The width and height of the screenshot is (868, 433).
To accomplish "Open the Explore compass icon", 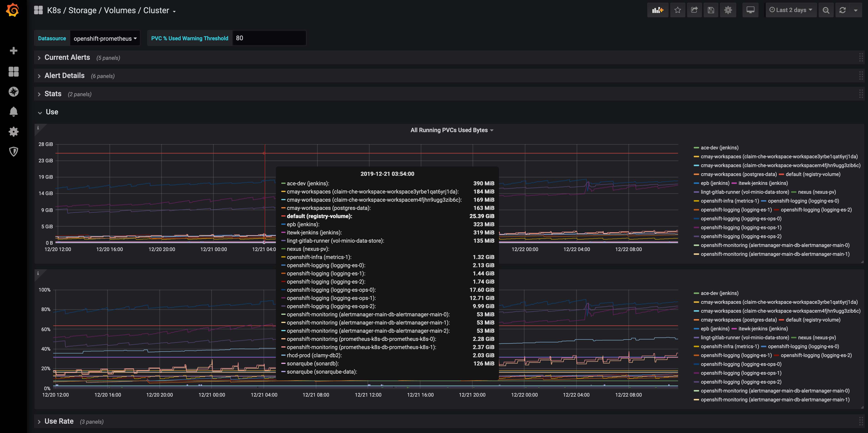I will point(13,92).
